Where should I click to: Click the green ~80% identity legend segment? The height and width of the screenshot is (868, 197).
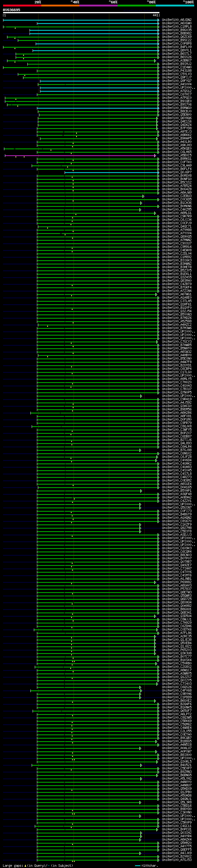(x=137, y=6)
